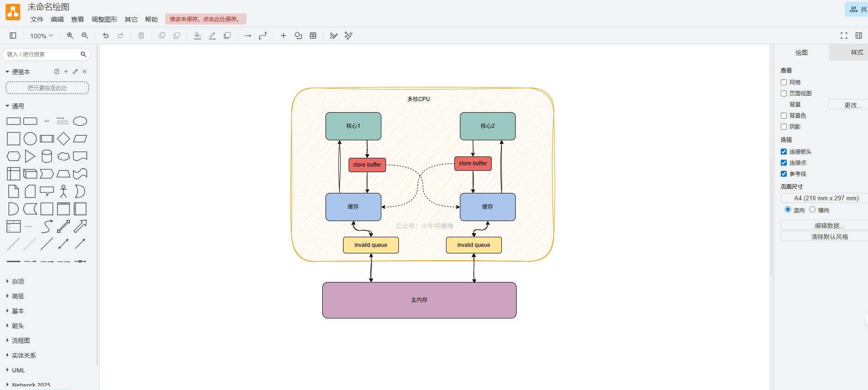The width and height of the screenshot is (868, 390).
Task: Redo the last action
Action: coord(121,36)
